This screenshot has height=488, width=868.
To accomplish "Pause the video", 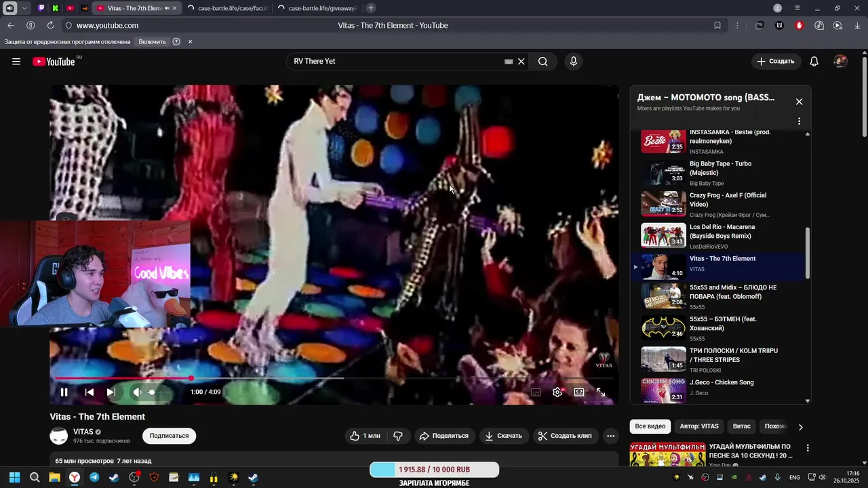I will [x=64, y=392].
